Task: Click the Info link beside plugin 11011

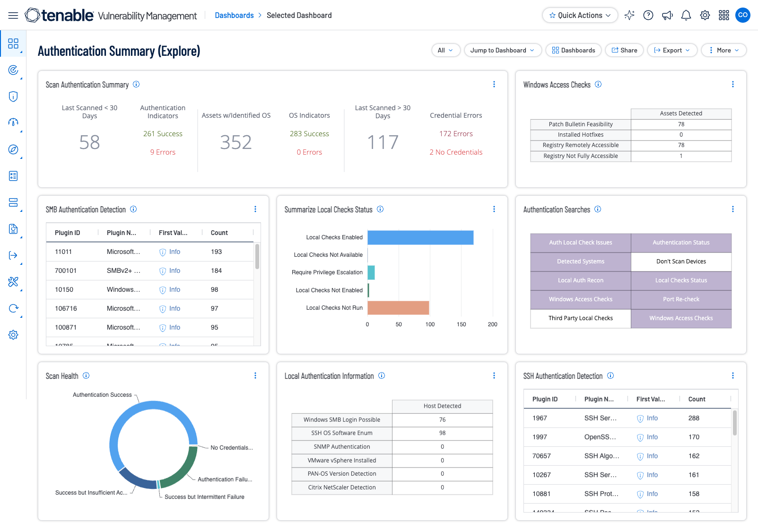Action: pos(174,252)
